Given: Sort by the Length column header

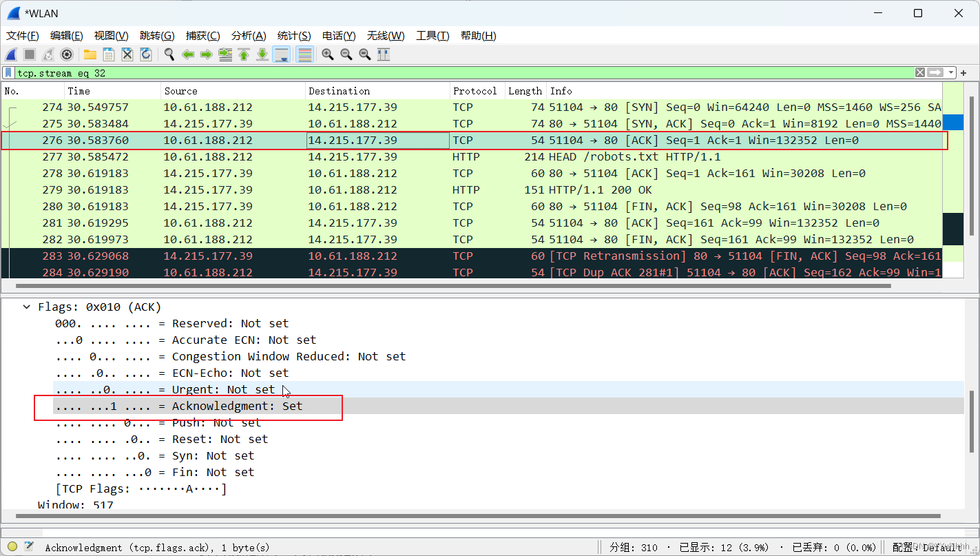Looking at the screenshot, I should click(x=526, y=91).
